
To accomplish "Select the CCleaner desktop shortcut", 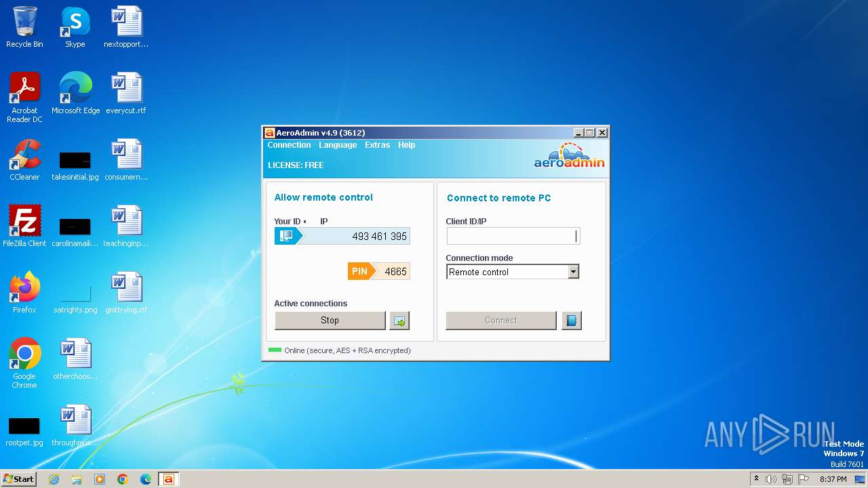I will [24, 160].
